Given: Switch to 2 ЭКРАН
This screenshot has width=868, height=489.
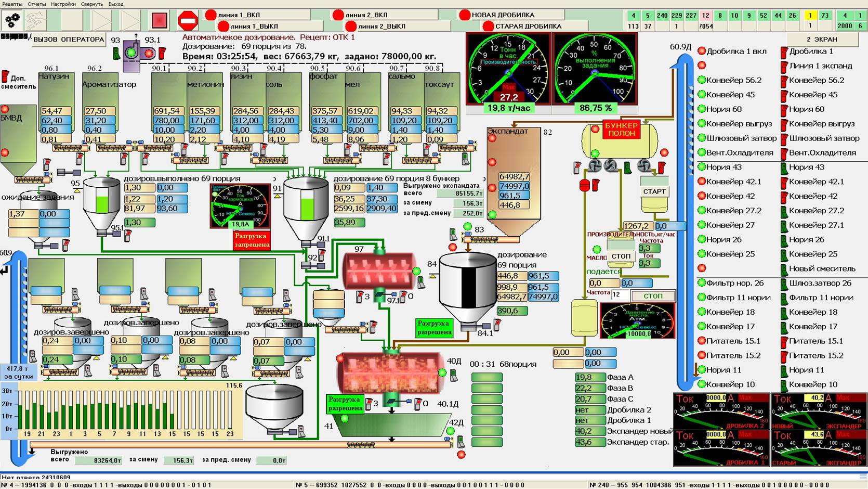Looking at the screenshot, I should pos(822,39).
